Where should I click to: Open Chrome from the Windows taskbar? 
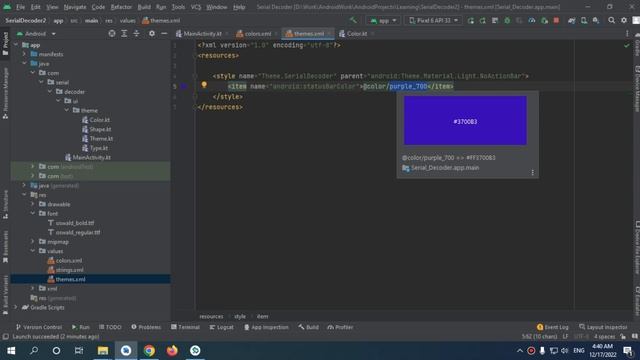pyautogui.click(x=149, y=350)
